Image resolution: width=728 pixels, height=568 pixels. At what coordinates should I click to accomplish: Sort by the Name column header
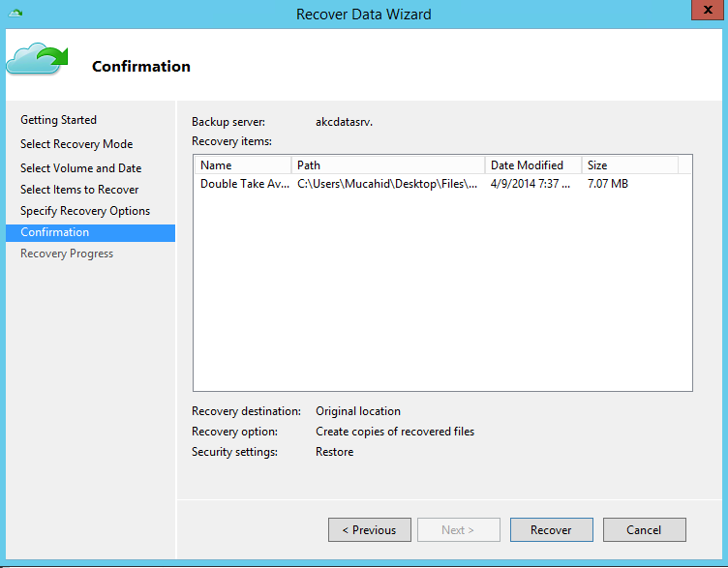[x=243, y=165]
